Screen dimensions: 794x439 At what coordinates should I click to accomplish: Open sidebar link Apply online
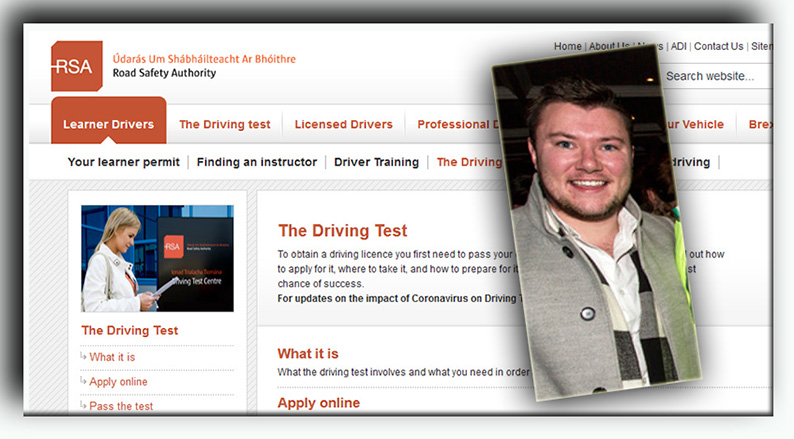click(118, 382)
